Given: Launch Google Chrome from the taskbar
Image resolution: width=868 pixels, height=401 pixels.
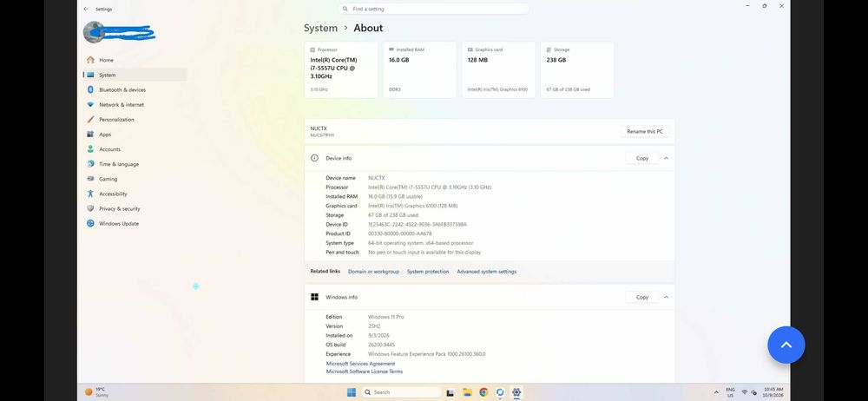Looking at the screenshot, I should [483, 392].
